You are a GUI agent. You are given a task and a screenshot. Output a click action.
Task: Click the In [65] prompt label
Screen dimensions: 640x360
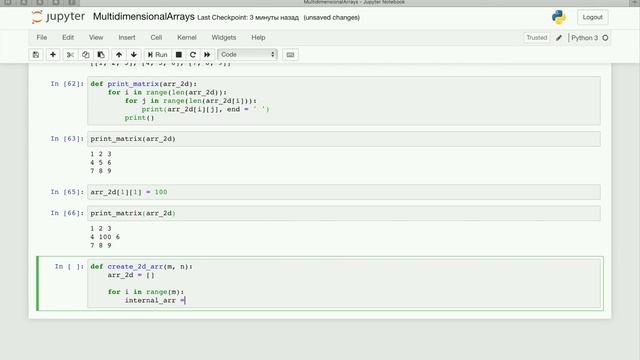pyautogui.click(x=67, y=192)
